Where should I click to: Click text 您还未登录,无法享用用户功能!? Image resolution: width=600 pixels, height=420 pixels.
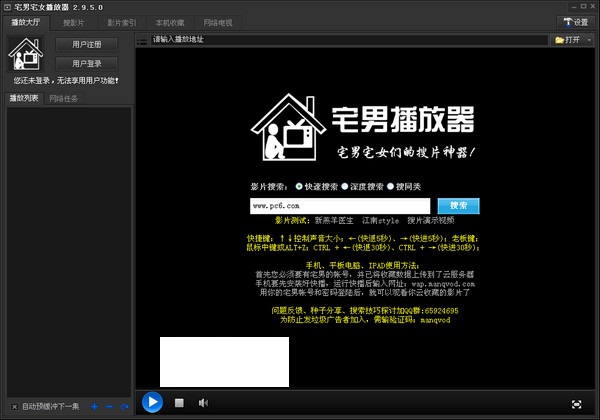click(66, 81)
